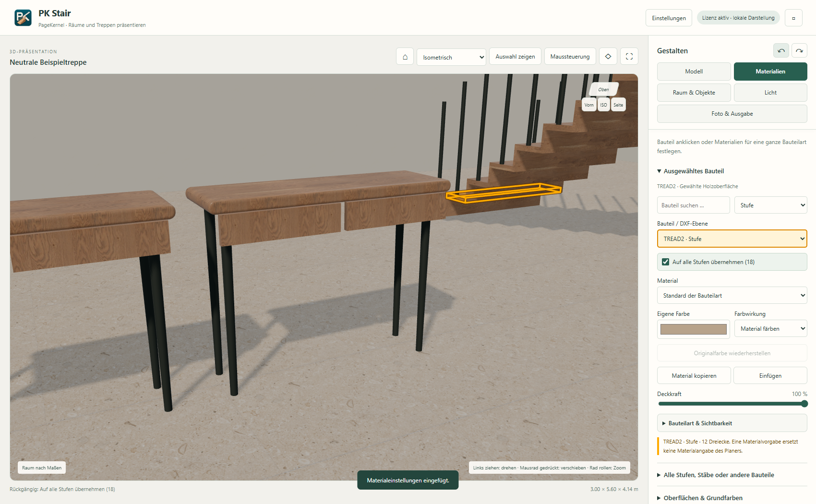Viewport: 816px width, 504px height.
Task: Click the 'Materialeinstellungen eingefügt.' notification
Action: [408, 480]
